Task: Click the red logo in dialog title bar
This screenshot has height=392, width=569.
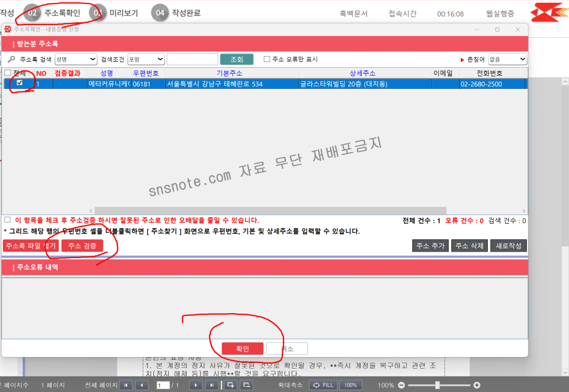Action: point(8,29)
